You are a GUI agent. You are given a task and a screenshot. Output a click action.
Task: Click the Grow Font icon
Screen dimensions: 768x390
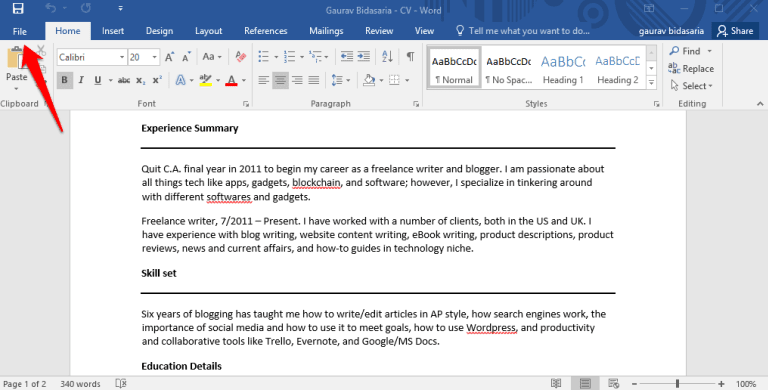pos(169,57)
